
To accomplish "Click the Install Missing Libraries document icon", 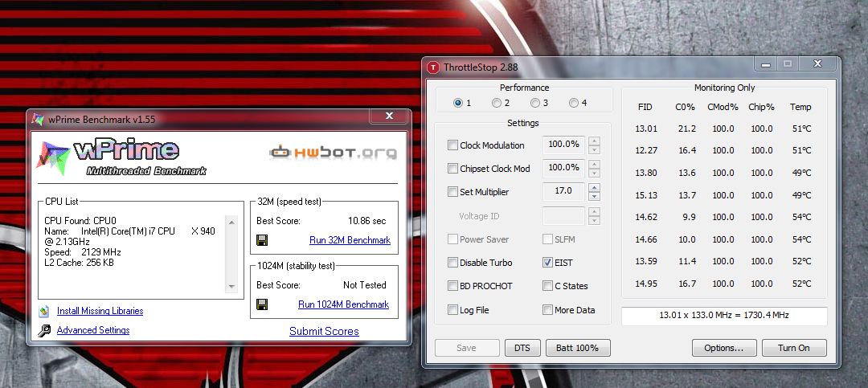I will (x=44, y=311).
